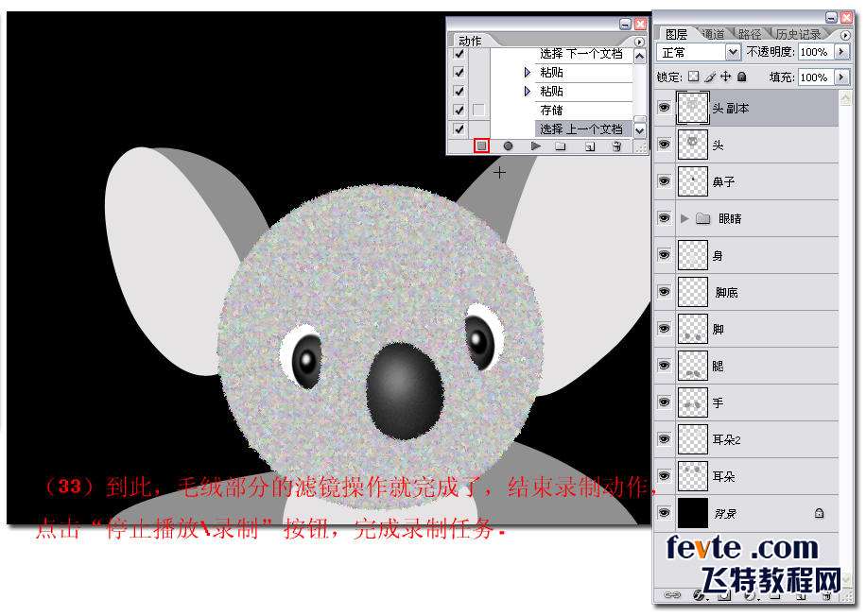This screenshot has width=866, height=616.
Task: Click the lock icon on 背景 layer
Action: tap(819, 513)
